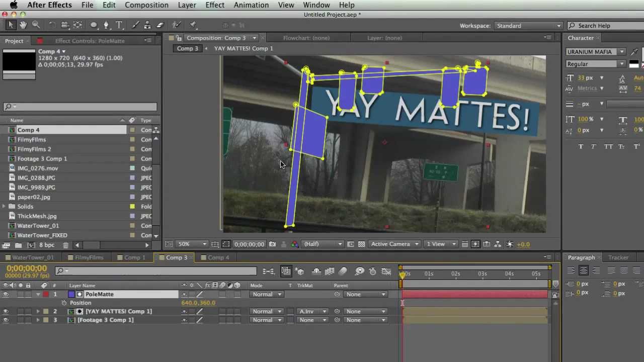Select the Clone Stamp tool
644x362 pixels.
tap(147, 25)
